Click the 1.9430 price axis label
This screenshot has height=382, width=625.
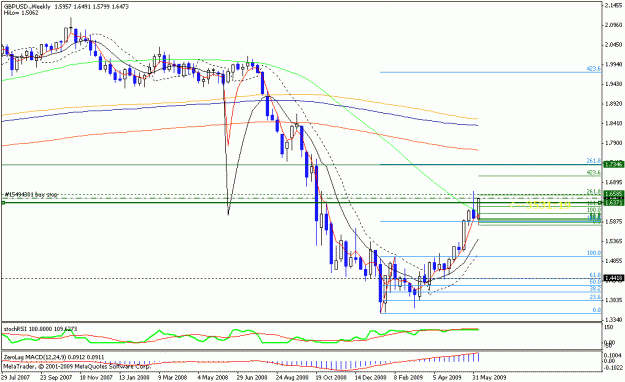pos(613,84)
